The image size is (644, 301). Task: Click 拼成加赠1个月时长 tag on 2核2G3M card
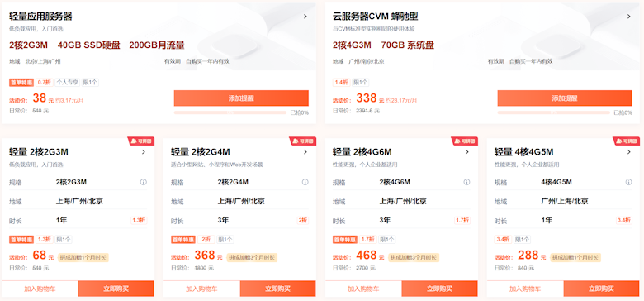(83, 258)
